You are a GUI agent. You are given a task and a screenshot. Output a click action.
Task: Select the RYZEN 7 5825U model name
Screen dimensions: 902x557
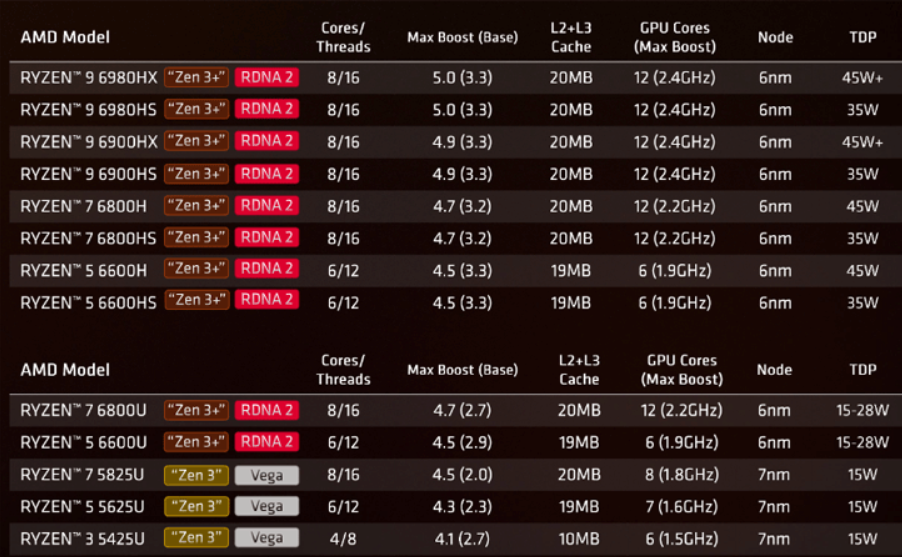tap(82, 475)
